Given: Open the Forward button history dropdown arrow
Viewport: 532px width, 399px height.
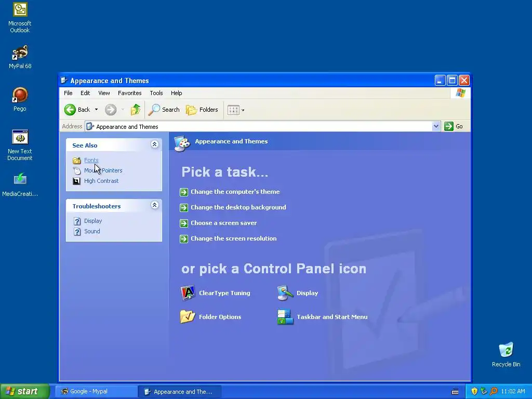Looking at the screenshot, I should pos(123,110).
